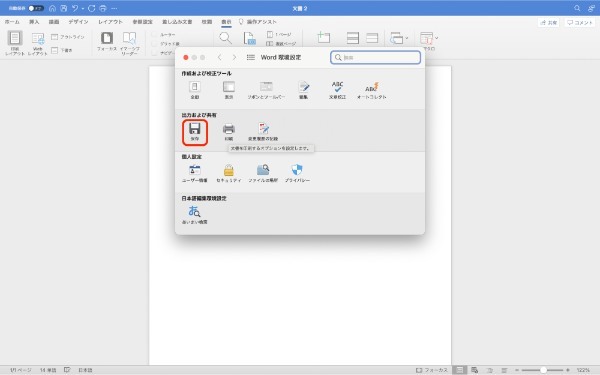Open File Locations (ファイルの場所) preferences
The image size is (600, 375).
click(263, 173)
